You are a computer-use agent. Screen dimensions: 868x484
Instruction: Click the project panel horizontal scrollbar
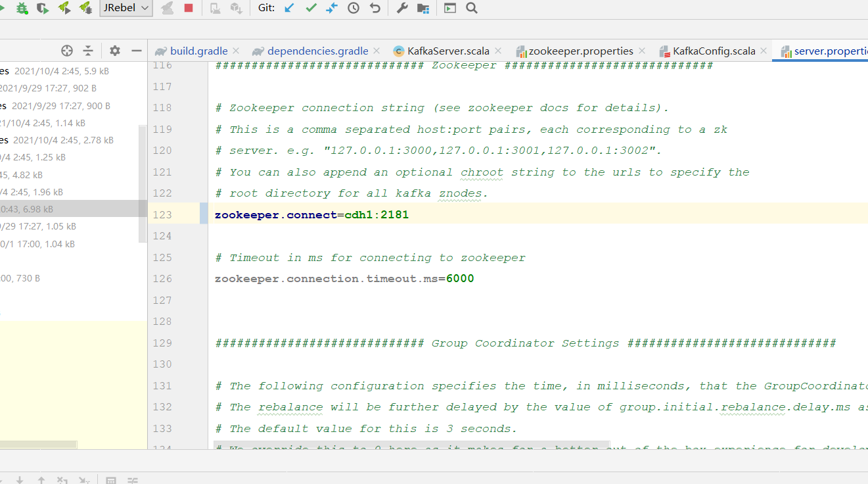[x=39, y=445]
